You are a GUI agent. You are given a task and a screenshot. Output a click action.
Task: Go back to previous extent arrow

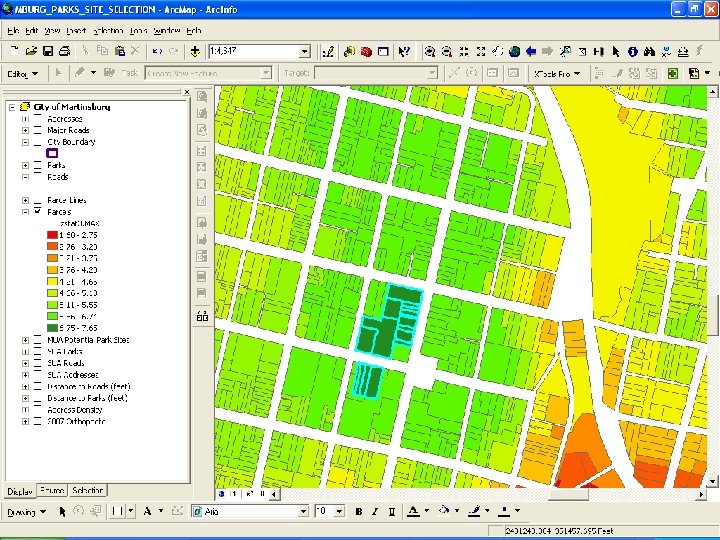[x=531, y=51]
